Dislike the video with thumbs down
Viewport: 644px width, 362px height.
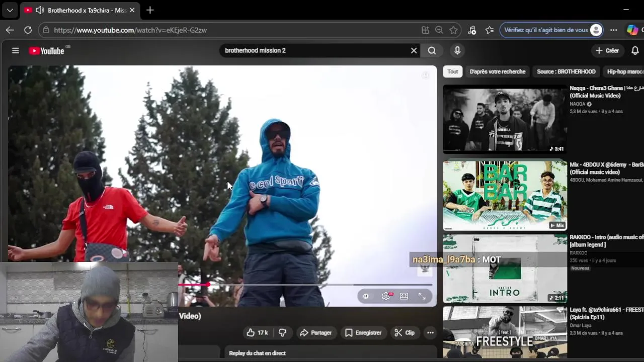(x=282, y=332)
